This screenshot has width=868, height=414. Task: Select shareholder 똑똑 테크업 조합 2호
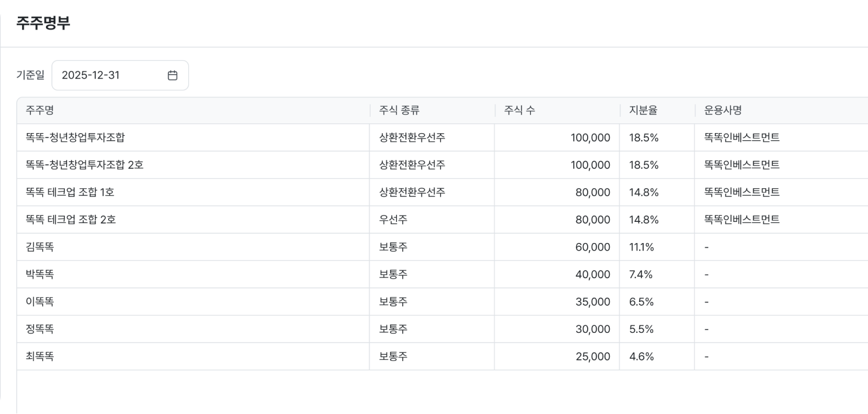click(70, 220)
